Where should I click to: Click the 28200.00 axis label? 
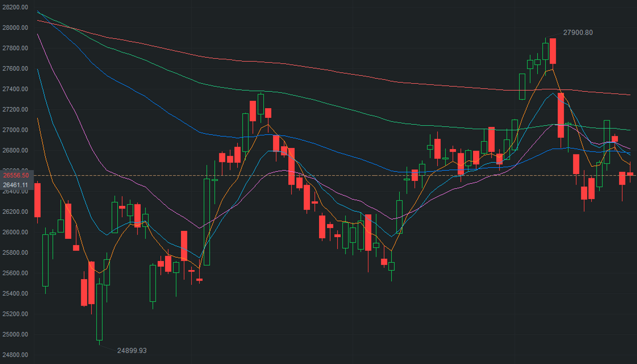pyautogui.click(x=15, y=7)
